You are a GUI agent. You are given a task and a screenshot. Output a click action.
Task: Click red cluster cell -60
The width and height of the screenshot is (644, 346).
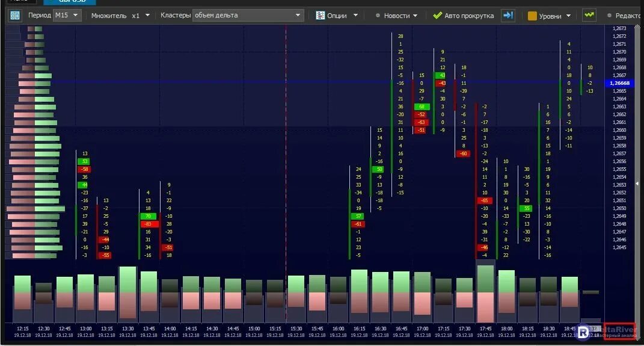(x=463, y=153)
